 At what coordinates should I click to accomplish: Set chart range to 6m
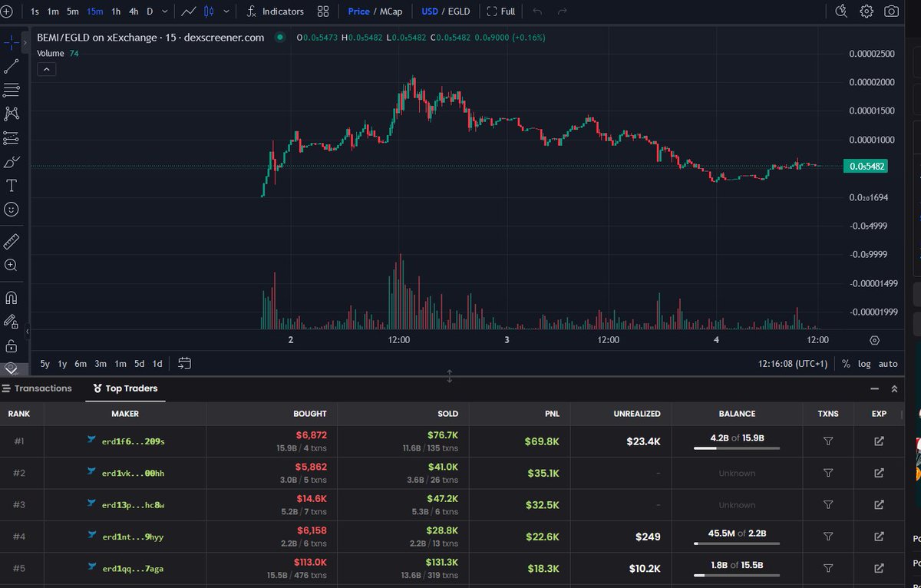click(81, 363)
